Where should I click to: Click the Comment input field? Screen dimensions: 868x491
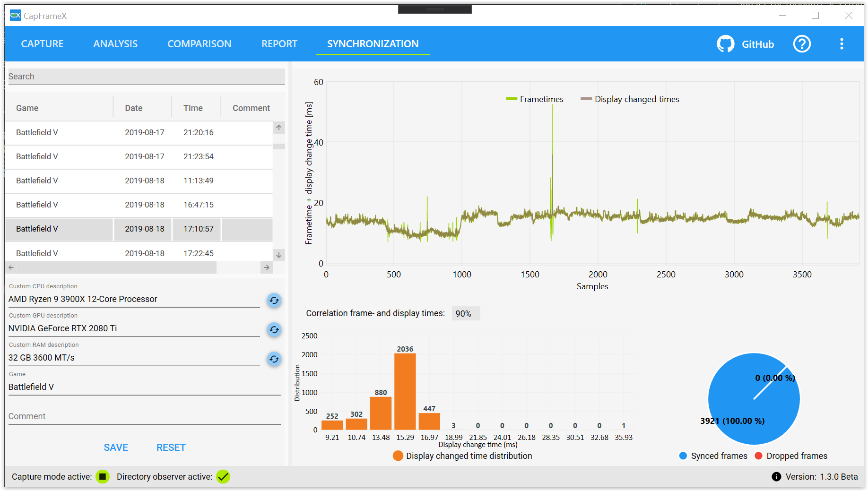pyautogui.click(x=145, y=416)
